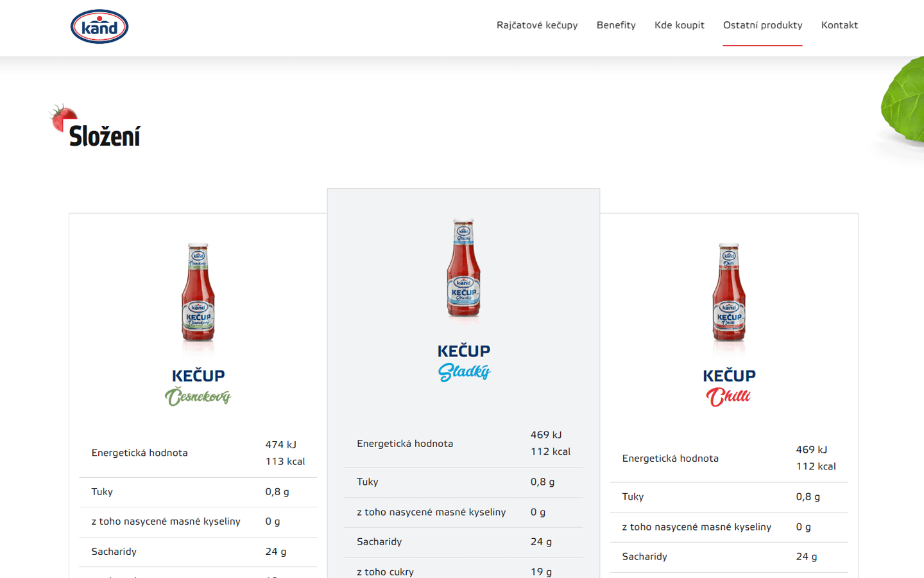Image resolution: width=924 pixels, height=578 pixels.
Task: Click KEČUP title above Sladký
Action: pyautogui.click(x=464, y=351)
